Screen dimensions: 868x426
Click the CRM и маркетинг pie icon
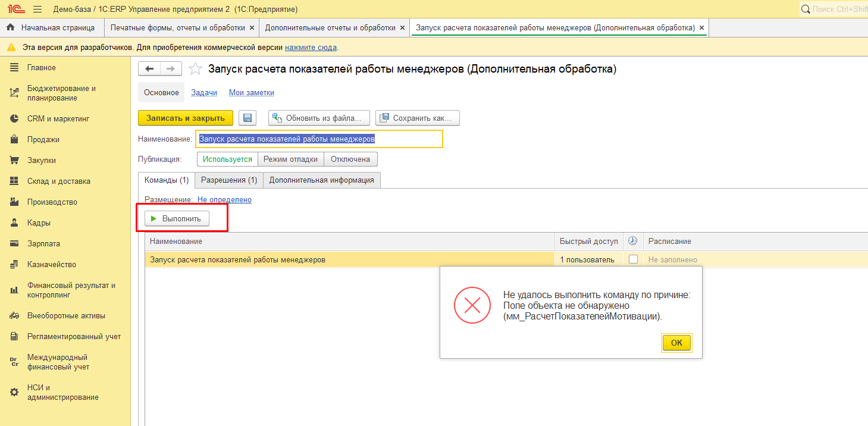point(14,118)
